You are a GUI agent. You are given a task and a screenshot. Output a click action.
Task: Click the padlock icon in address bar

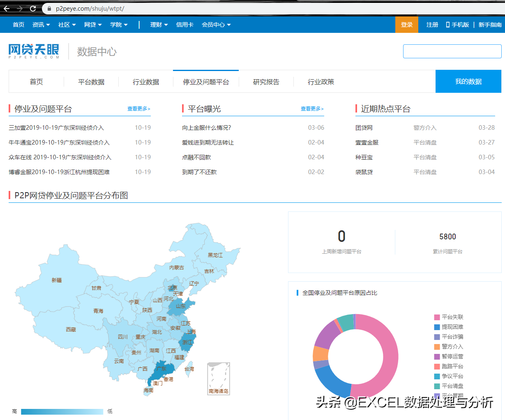click(49, 8)
